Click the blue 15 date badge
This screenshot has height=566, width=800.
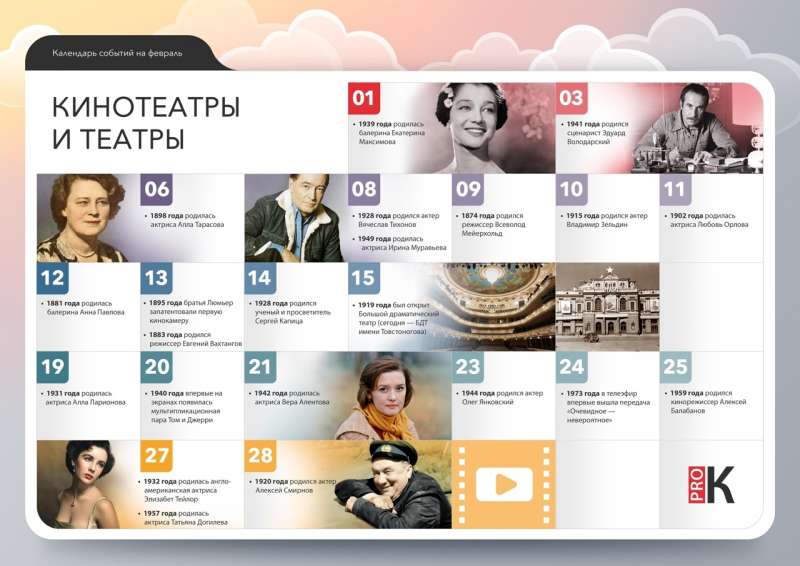pos(364,278)
